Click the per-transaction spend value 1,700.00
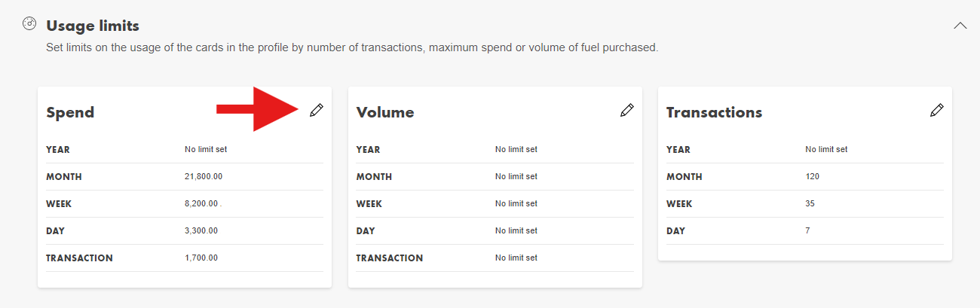Viewport: 980px width, 308px height. pyautogui.click(x=201, y=258)
